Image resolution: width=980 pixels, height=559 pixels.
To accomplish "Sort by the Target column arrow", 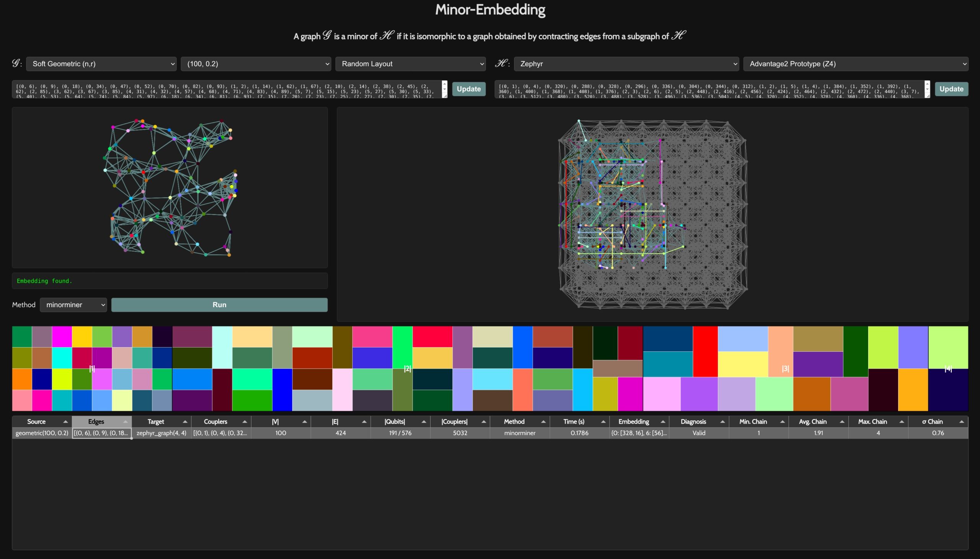I will pos(185,421).
